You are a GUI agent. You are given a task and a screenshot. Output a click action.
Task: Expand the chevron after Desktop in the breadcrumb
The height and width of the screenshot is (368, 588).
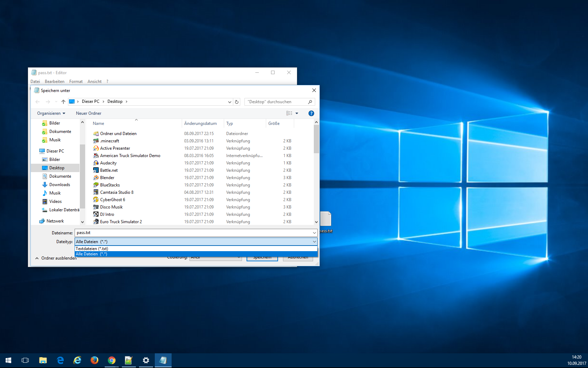pyautogui.click(x=126, y=101)
